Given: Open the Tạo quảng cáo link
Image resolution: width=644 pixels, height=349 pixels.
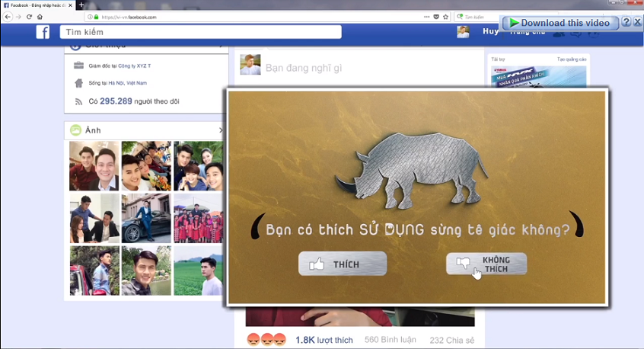Looking at the screenshot, I should (571, 59).
